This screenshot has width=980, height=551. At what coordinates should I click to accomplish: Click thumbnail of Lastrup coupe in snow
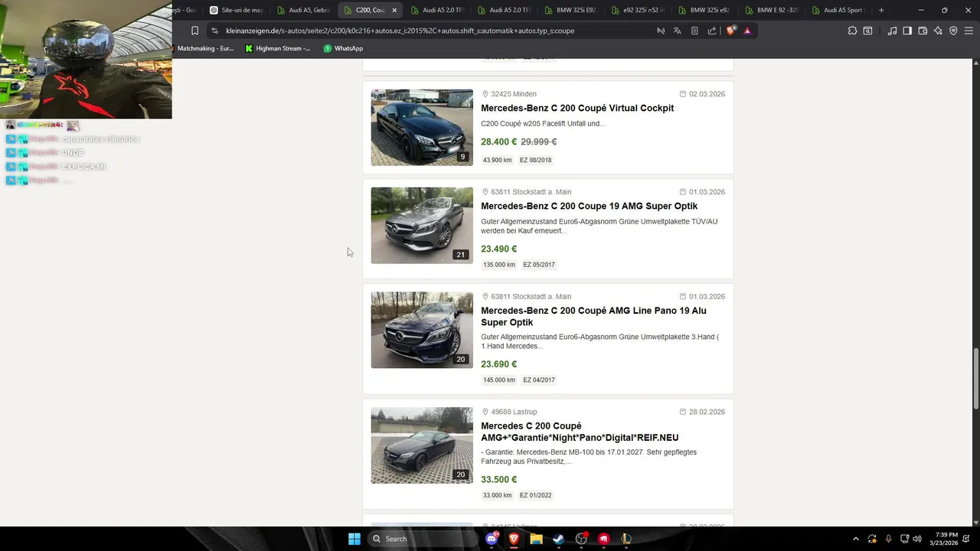tap(422, 445)
